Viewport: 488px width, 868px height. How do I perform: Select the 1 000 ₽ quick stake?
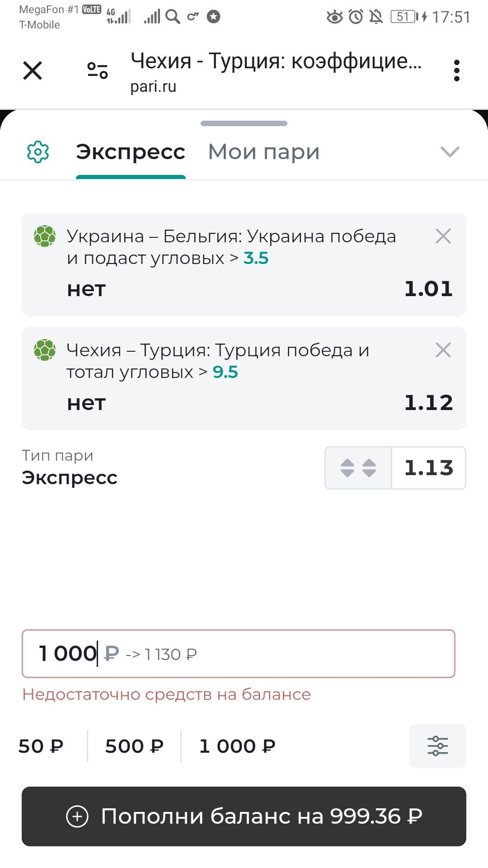[x=237, y=746]
